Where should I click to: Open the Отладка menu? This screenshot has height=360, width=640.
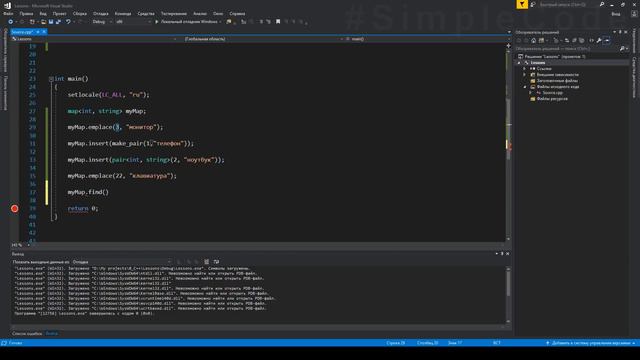pos(100,13)
